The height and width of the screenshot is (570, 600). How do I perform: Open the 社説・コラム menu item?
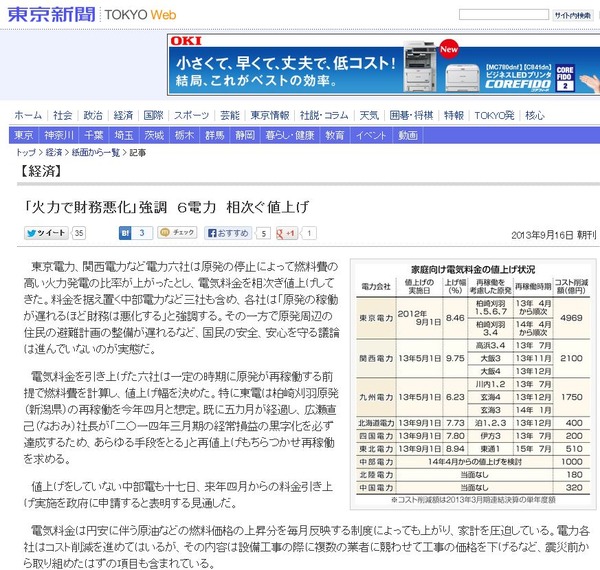[324, 115]
